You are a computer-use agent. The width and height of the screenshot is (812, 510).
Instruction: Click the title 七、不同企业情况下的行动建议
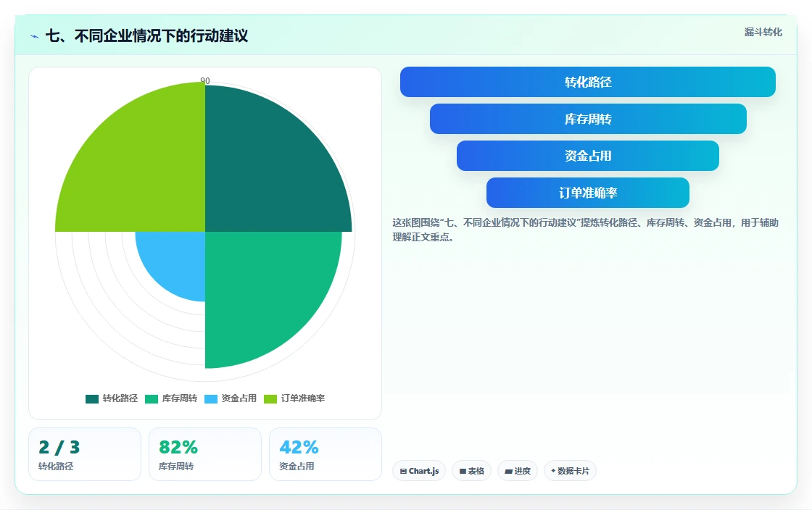[x=147, y=35]
